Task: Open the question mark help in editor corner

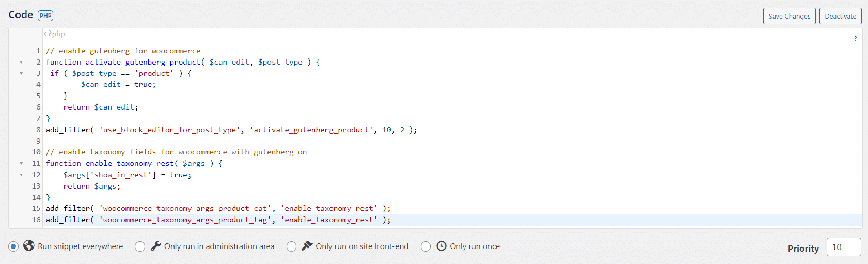Action: coord(855,39)
